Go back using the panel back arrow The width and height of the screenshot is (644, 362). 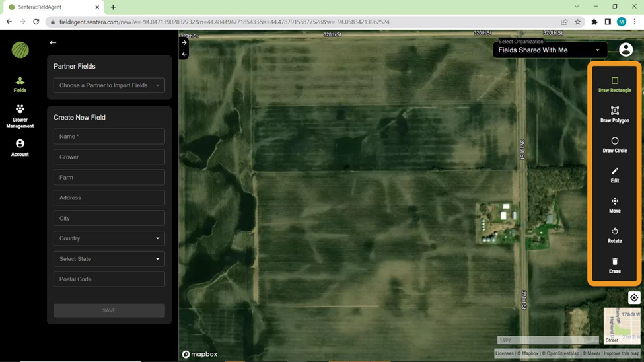(x=53, y=43)
